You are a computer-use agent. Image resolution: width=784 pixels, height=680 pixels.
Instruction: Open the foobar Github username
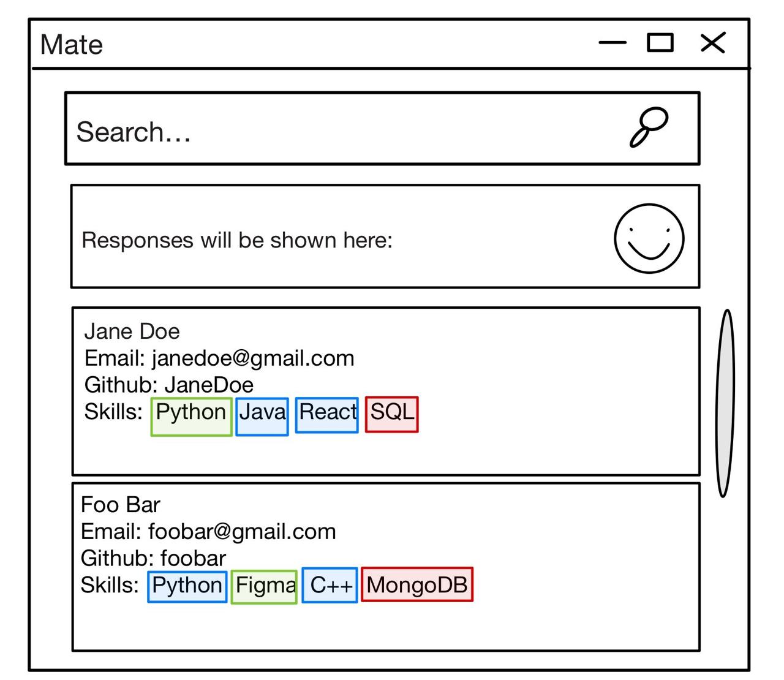point(193,558)
